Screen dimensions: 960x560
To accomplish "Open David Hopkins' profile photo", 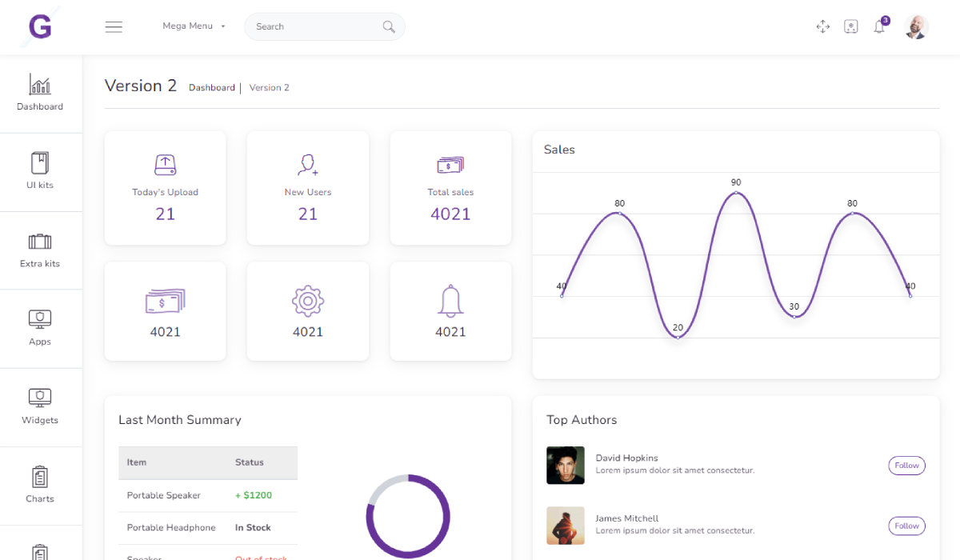I will pyautogui.click(x=566, y=466).
